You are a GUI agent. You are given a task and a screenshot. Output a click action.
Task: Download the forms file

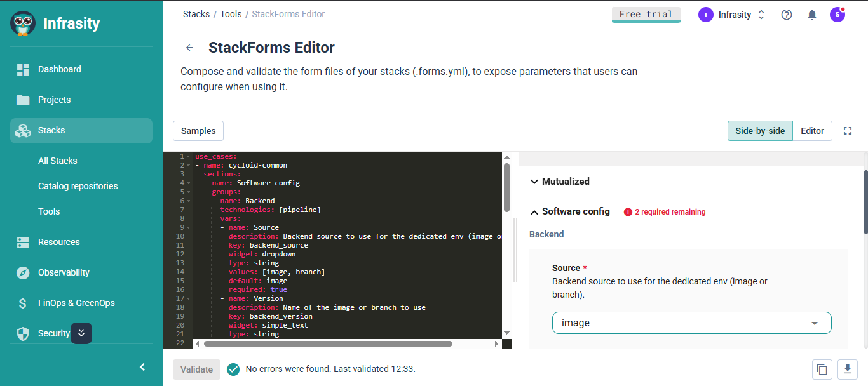tap(848, 369)
